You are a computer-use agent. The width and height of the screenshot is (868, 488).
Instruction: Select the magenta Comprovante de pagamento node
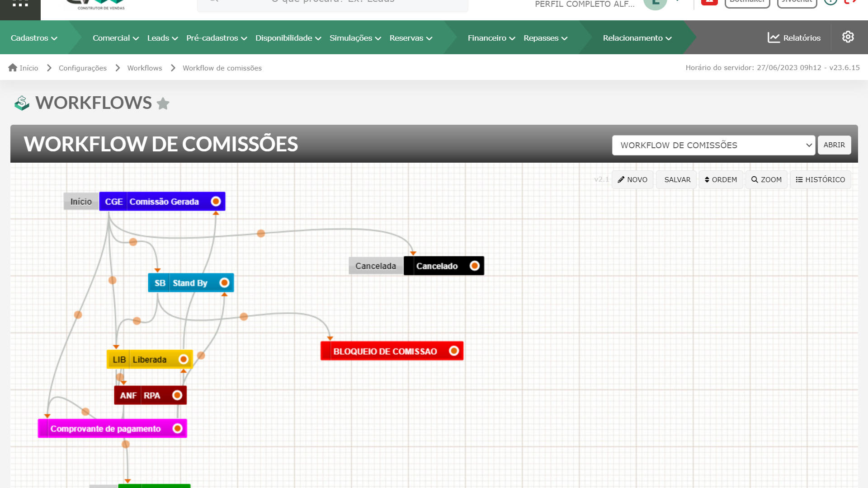pyautogui.click(x=105, y=429)
